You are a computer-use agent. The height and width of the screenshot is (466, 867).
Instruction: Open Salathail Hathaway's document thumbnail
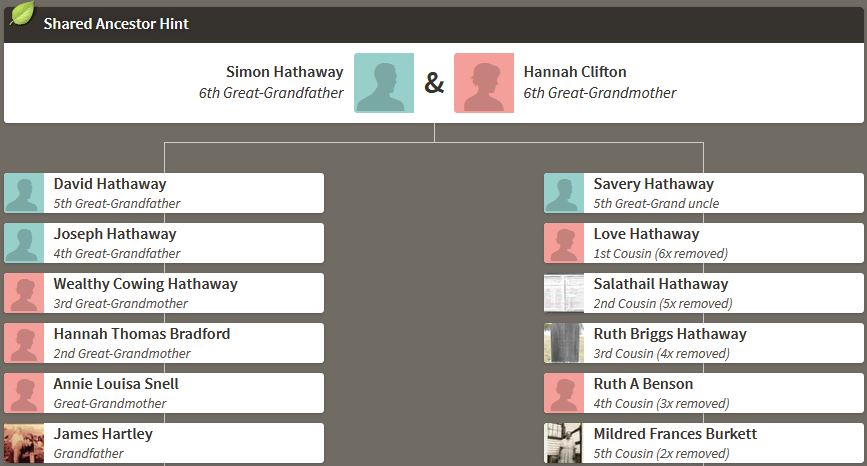click(x=564, y=293)
